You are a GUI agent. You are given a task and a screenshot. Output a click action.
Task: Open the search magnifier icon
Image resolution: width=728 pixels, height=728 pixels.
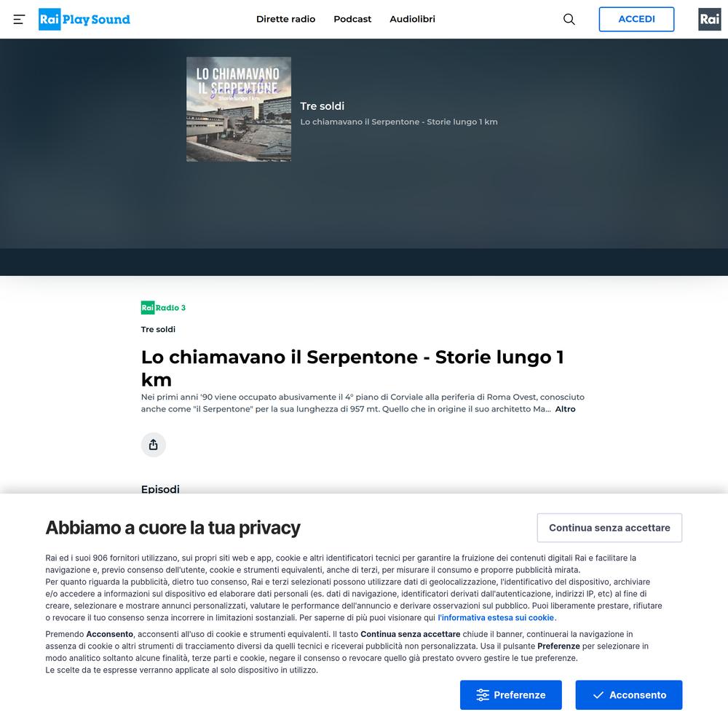569,19
